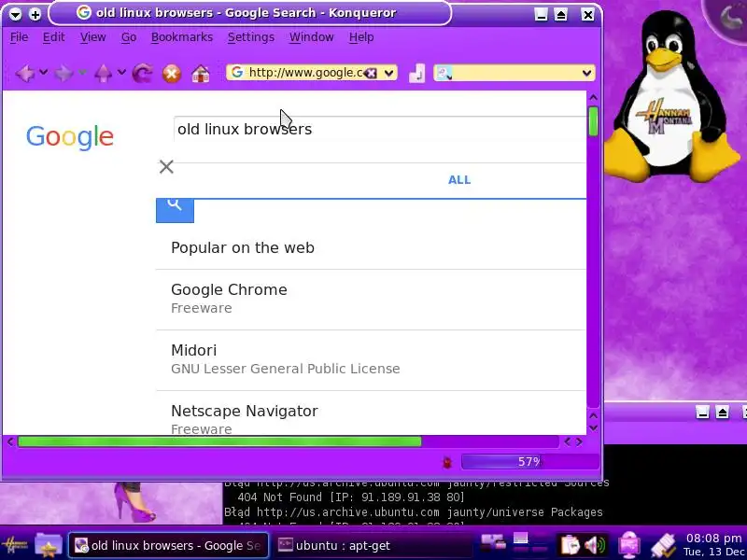The image size is (747, 560).
Task: Click the Google logo
Action: point(69,136)
